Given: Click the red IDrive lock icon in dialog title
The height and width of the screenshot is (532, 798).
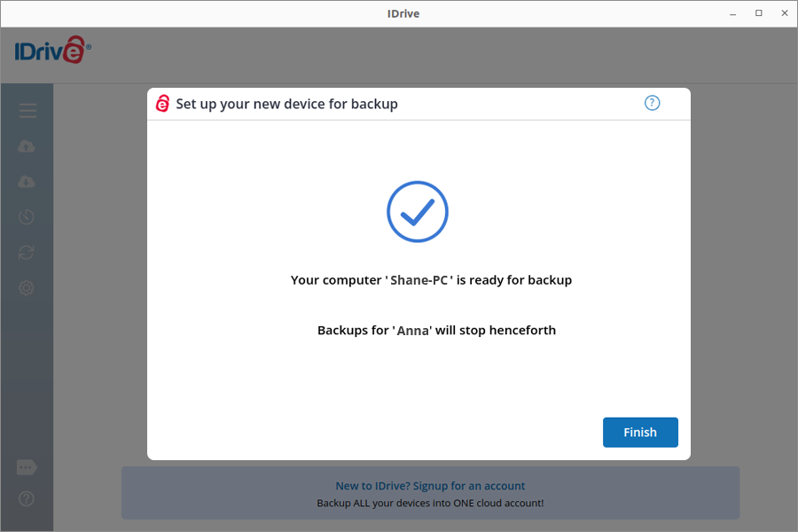Looking at the screenshot, I should pos(162,104).
